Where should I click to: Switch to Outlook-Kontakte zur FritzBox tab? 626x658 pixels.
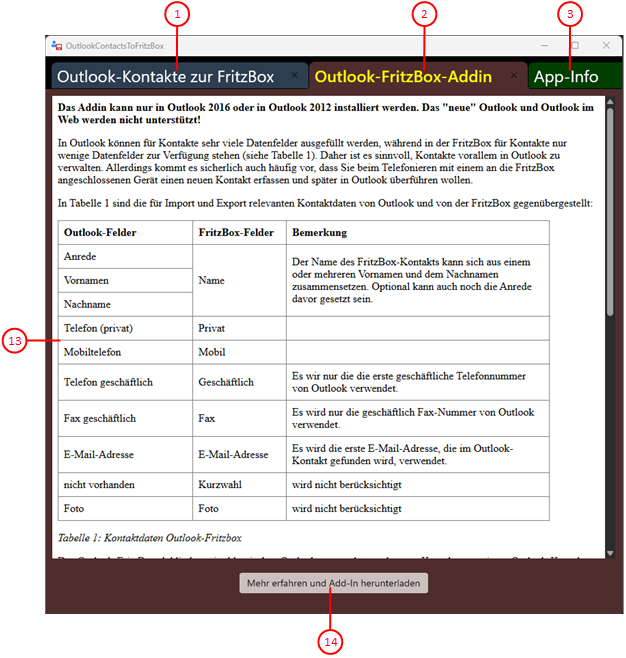(165, 76)
